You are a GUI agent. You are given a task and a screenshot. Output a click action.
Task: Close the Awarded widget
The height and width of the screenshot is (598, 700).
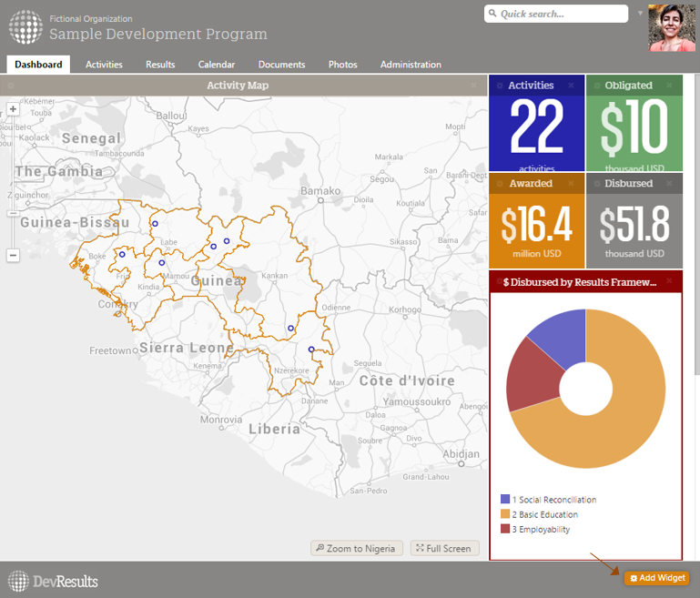click(571, 184)
